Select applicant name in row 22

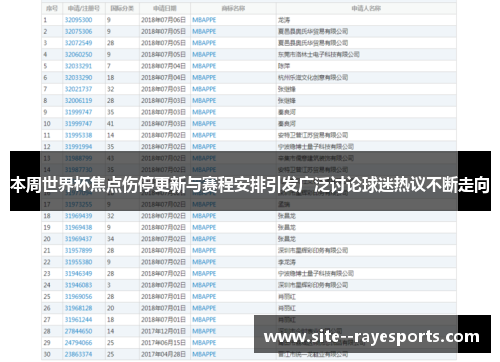(x=287, y=262)
